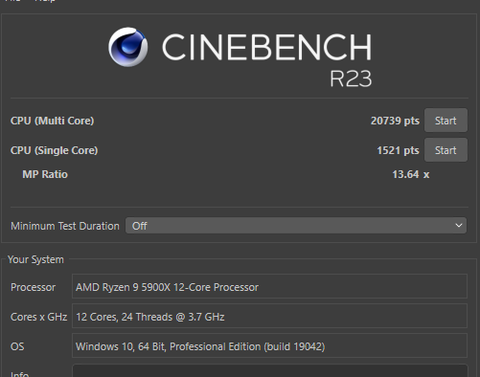This screenshot has height=377, width=480.
Task: Click the R23 version text
Action: (x=351, y=79)
